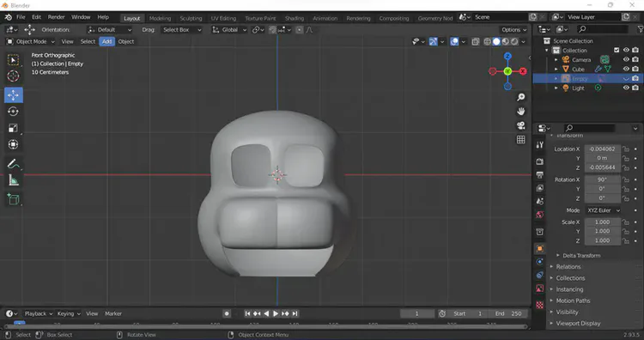Open the Playback dropdown in timeline
The width and height of the screenshot is (644, 340).
[38, 313]
